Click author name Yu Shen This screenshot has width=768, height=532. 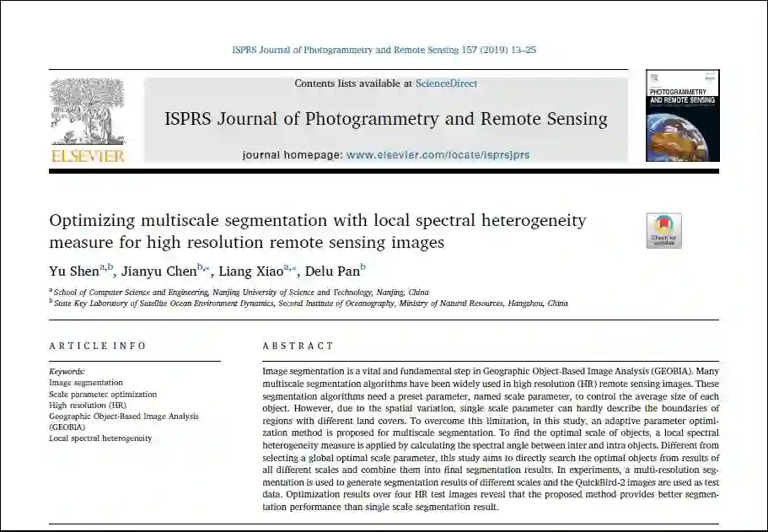tap(74, 271)
